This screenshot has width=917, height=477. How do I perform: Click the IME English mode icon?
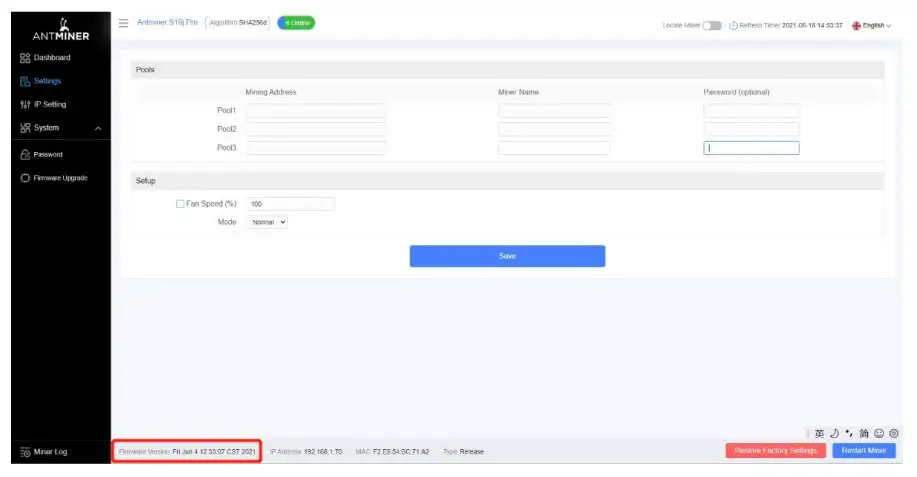pyautogui.click(x=819, y=434)
